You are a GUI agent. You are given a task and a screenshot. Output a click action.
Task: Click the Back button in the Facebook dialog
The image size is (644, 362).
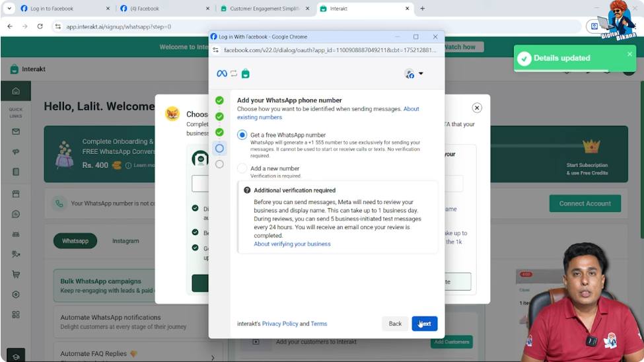coord(395,324)
